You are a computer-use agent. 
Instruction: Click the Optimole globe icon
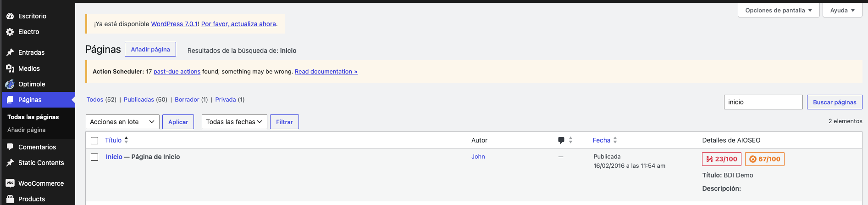[x=10, y=84]
